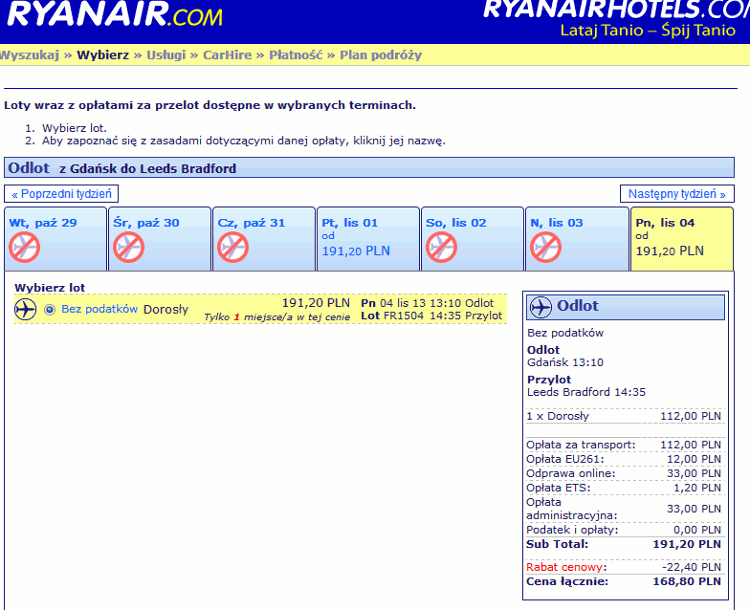This screenshot has width=750, height=610.
Task: Open the RyanairHotels.com banner
Action: click(x=616, y=19)
